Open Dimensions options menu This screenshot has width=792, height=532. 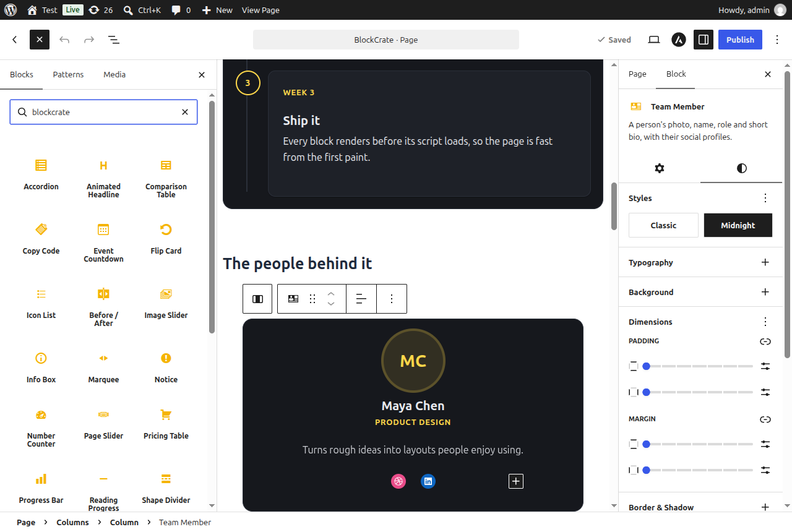click(x=765, y=322)
